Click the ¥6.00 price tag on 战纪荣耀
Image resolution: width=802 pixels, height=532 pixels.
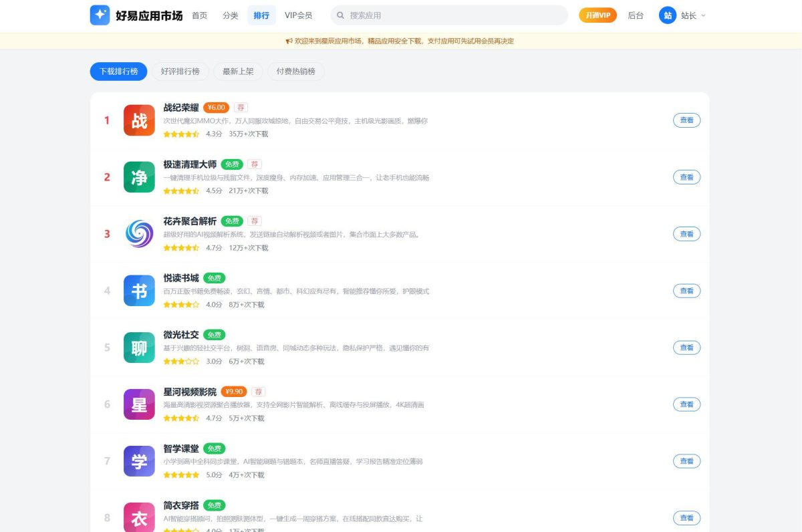pos(217,108)
